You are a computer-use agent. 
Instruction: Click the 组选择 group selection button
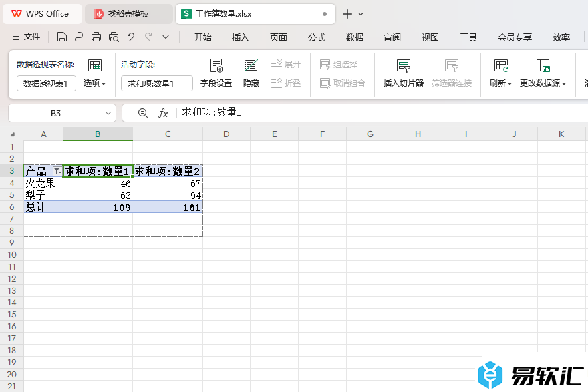point(339,64)
